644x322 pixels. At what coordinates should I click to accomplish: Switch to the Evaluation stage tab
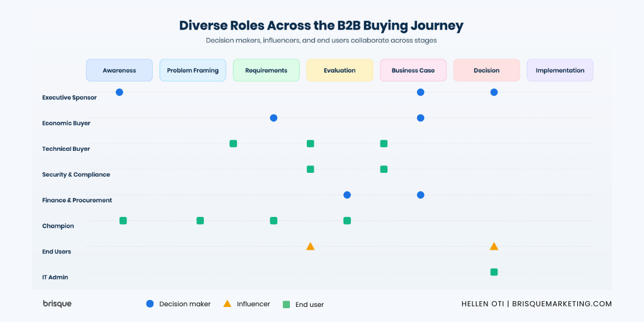[340, 70]
